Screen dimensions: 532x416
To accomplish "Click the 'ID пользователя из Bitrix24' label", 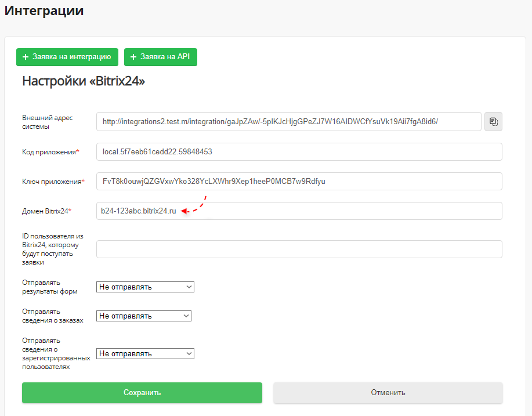I will [53, 249].
